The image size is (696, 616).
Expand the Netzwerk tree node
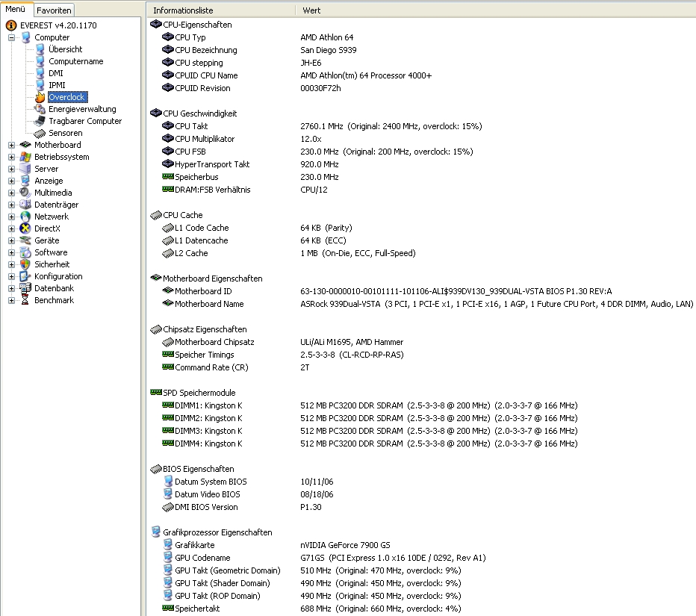(11, 217)
